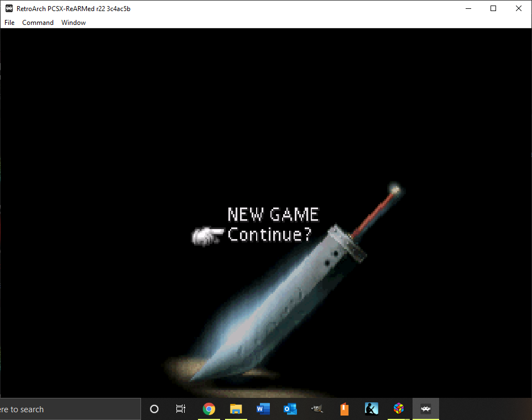Viewport: 532px width, 420px height.
Task: Click the RetroArch taskbar icon
Action: pos(426,409)
